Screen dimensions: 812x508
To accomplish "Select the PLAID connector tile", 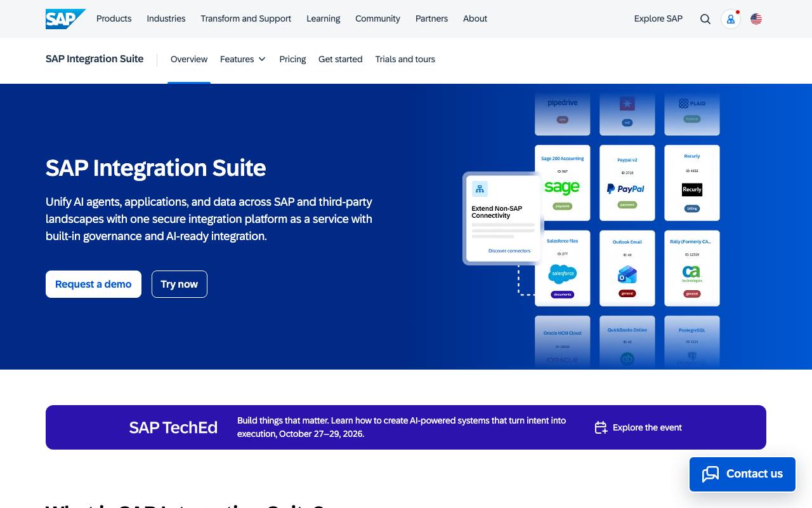I will [x=692, y=114].
